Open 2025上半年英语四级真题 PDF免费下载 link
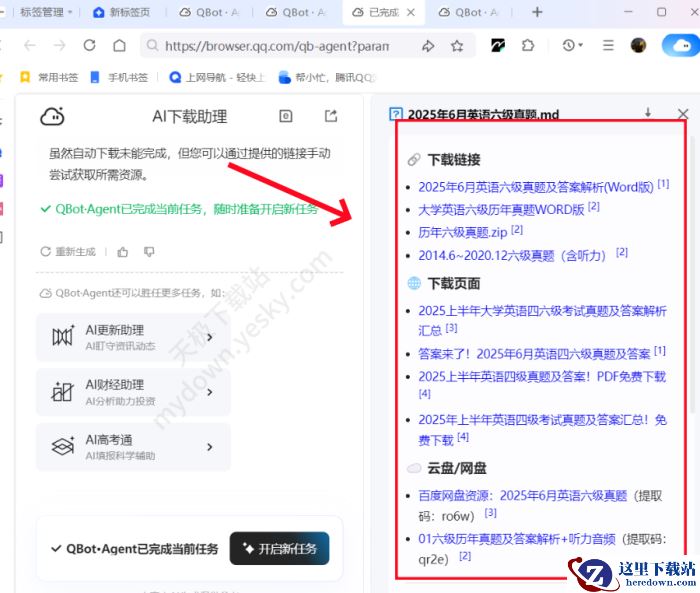Screen dimensions: 700x593 542,377
